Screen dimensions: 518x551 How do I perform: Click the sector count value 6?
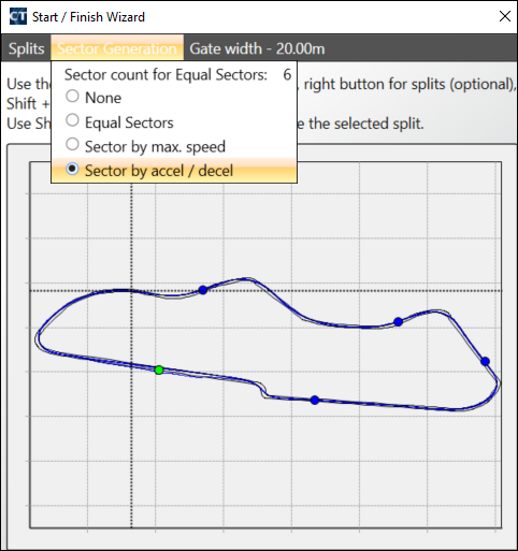click(287, 74)
